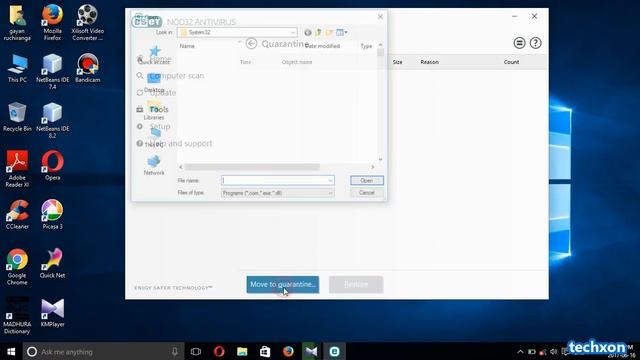
Task: Open the Windows Start menu
Action: pos(11,351)
